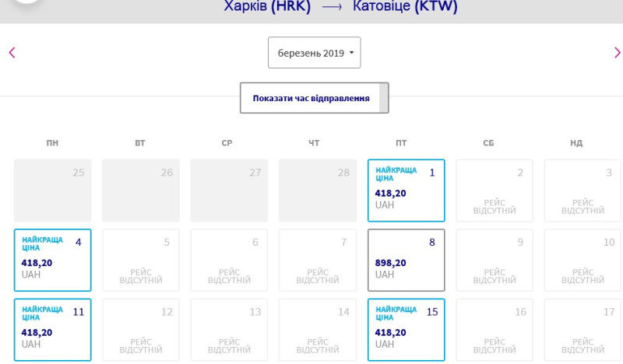Select March 1 best price flight
This screenshot has width=623, height=364.
(x=406, y=191)
